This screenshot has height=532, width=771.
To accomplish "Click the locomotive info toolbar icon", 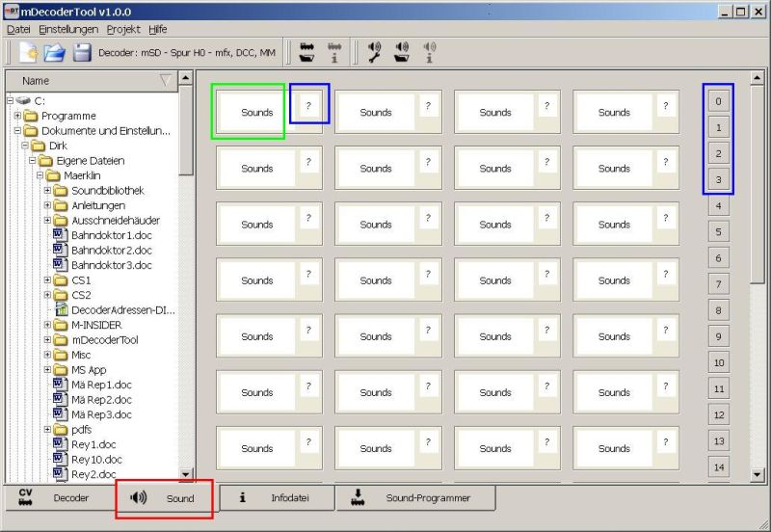I will pos(334,52).
